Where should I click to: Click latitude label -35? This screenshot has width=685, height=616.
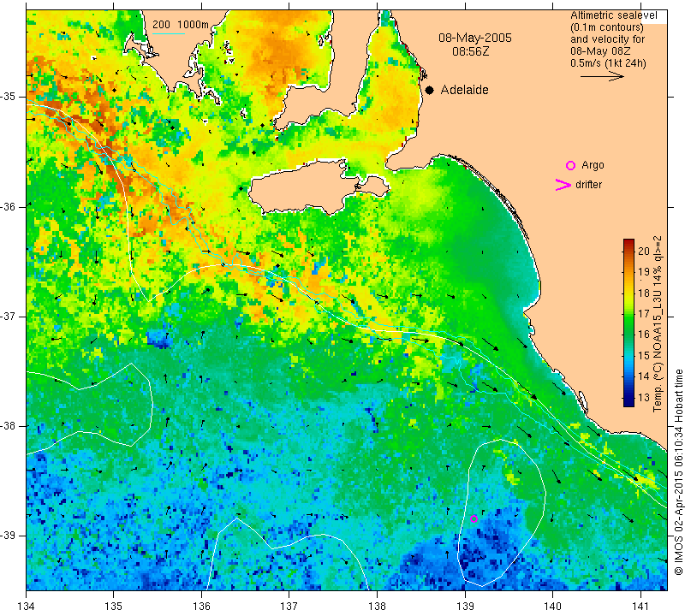[9, 97]
